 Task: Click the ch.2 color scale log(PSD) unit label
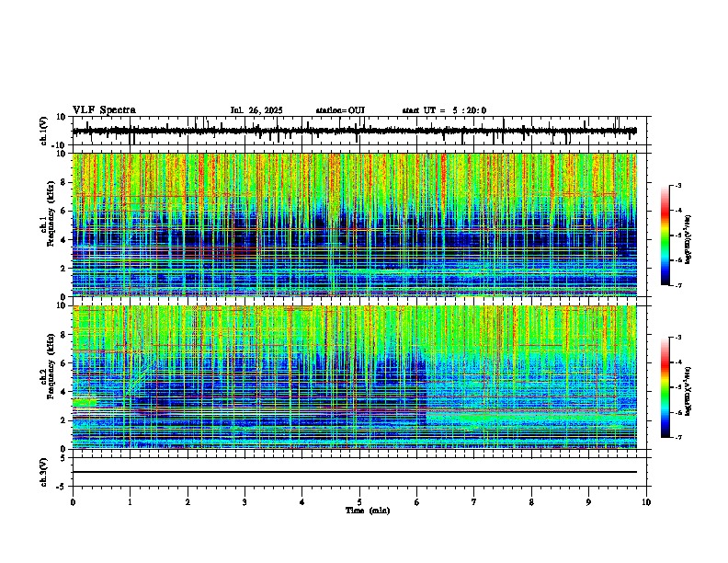[688, 391]
